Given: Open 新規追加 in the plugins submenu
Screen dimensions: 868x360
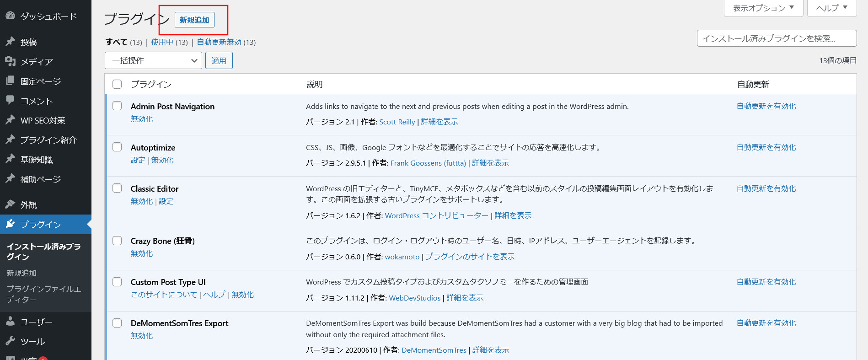Looking at the screenshot, I should [x=21, y=273].
